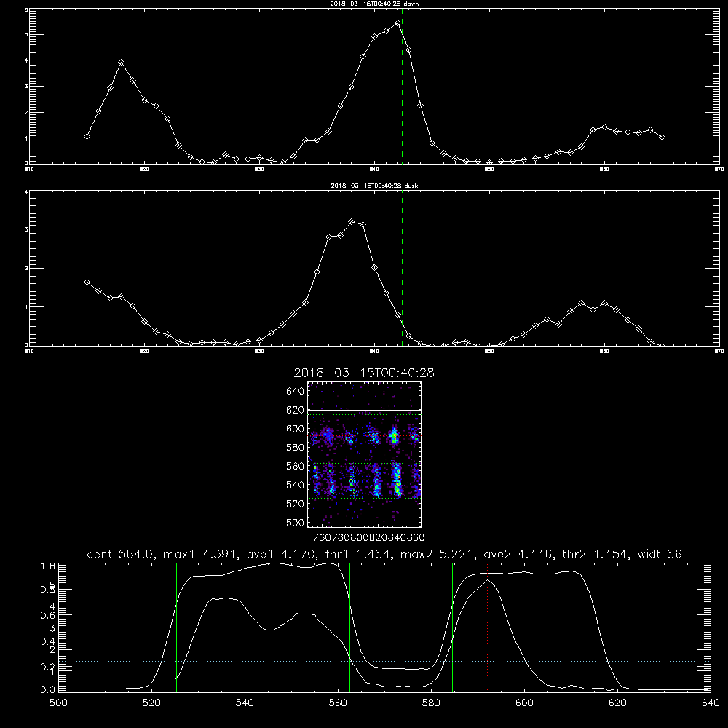This screenshot has width=728, height=728.
Task: Select the orange dashed center line marker
Action: (357, 627)
